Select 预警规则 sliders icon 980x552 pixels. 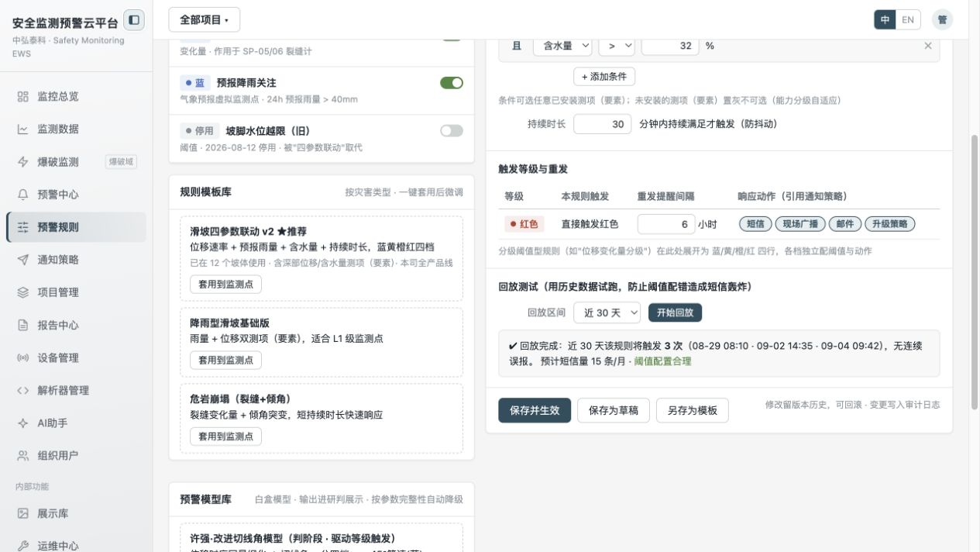pyautogui.click(x=23, y=227)
